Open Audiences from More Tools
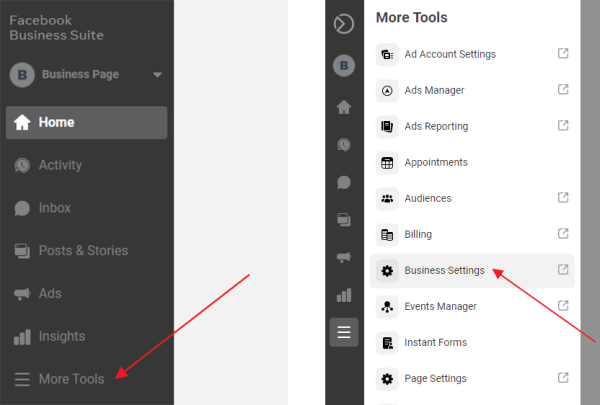The image size is (600, 405). click(472, 198)
